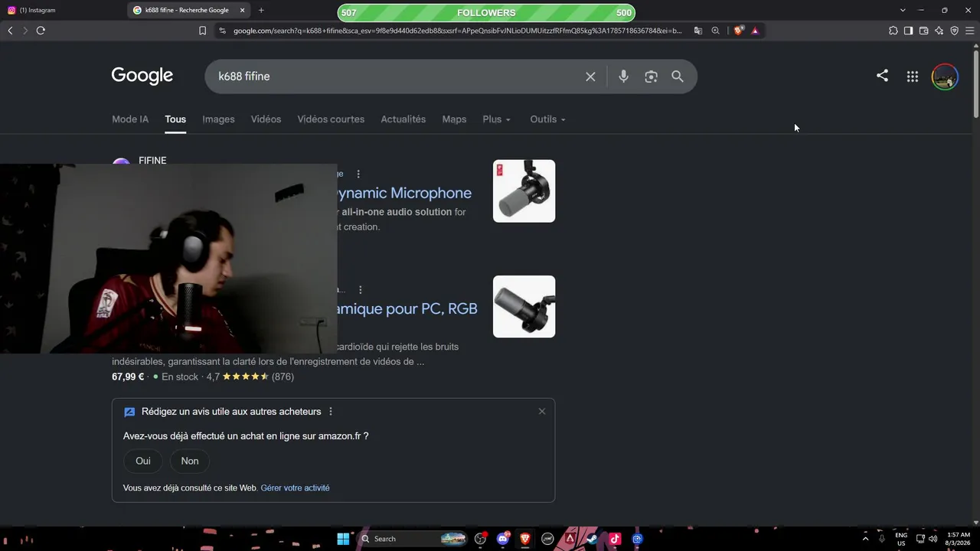
Task: Answer Non to amazon.fr purchase question
Action: [190, 461]
